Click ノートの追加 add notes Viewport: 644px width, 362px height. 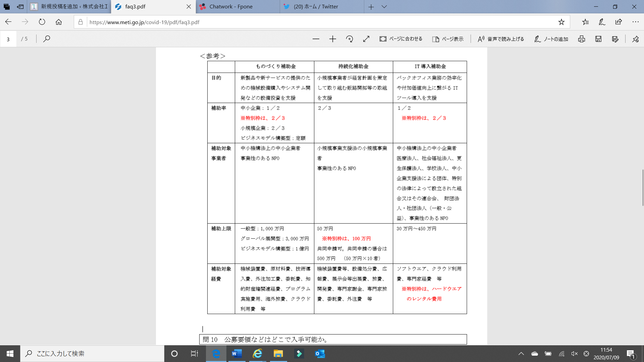click(x=551, y=39)
